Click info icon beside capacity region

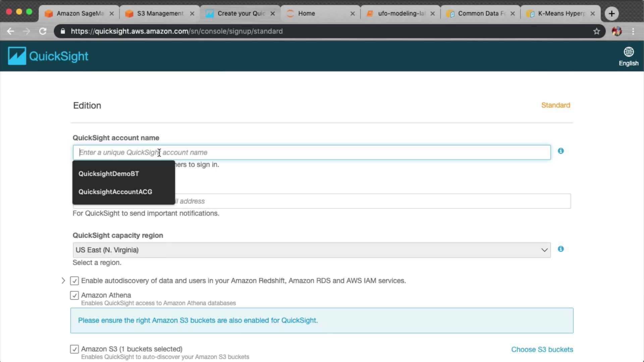coord(560,249)
